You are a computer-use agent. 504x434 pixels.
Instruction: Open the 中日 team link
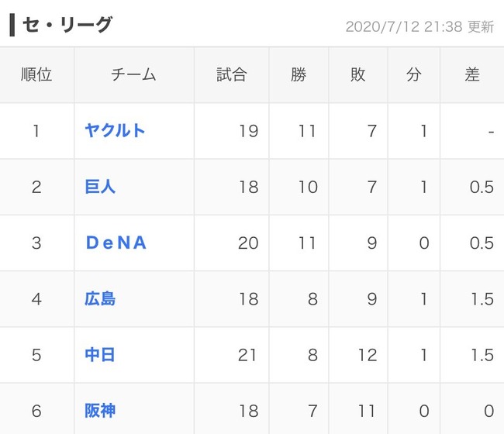(100, 355)
